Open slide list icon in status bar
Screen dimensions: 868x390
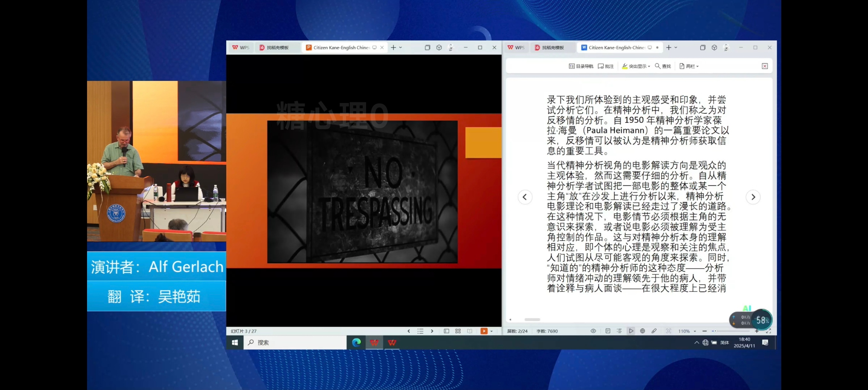click(420, 331)
